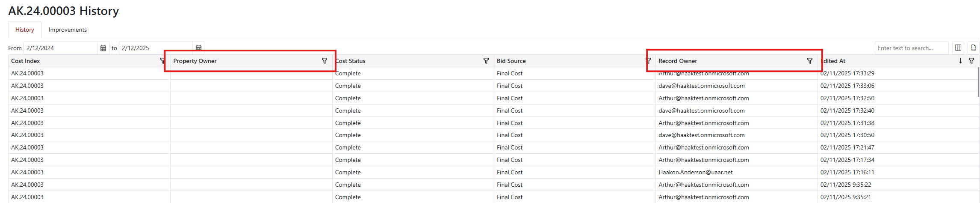Filter the Edited At column
980x203 pixels.
[x=971, y=61]
